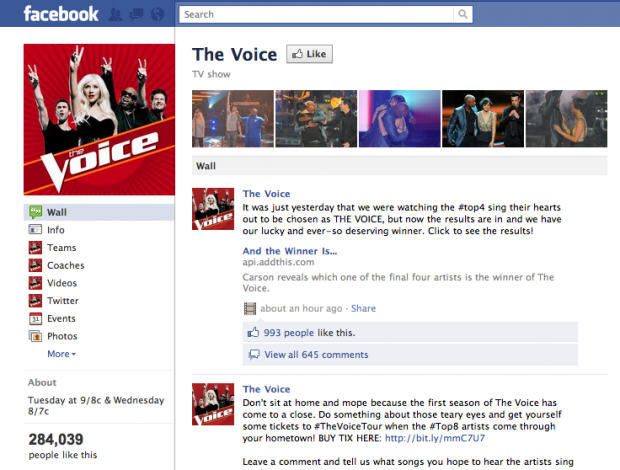Click the Photos icon in sidebar

35,336
